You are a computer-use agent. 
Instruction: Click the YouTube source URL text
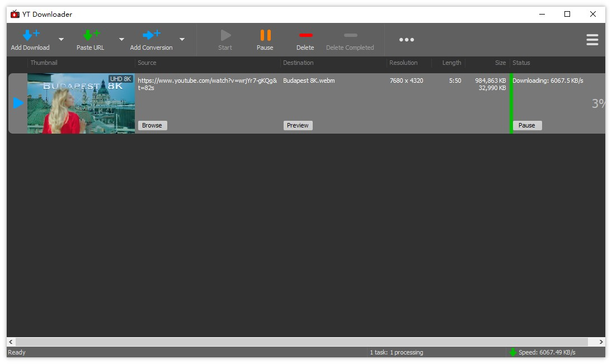pos(207,84)
